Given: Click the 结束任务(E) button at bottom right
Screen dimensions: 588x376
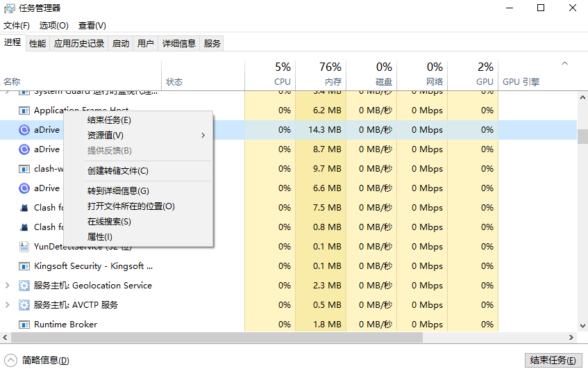Looking at the screenshot, I should (553, 361).
